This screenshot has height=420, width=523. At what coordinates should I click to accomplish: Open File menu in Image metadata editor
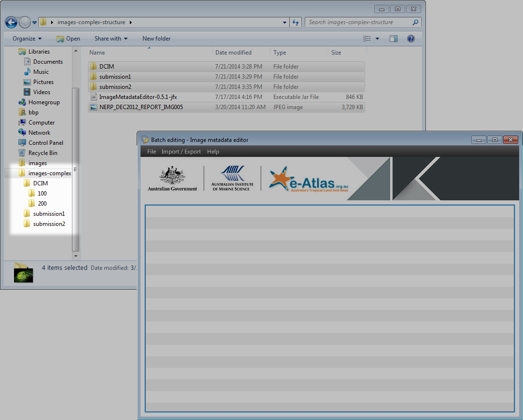tap(152, 152)
